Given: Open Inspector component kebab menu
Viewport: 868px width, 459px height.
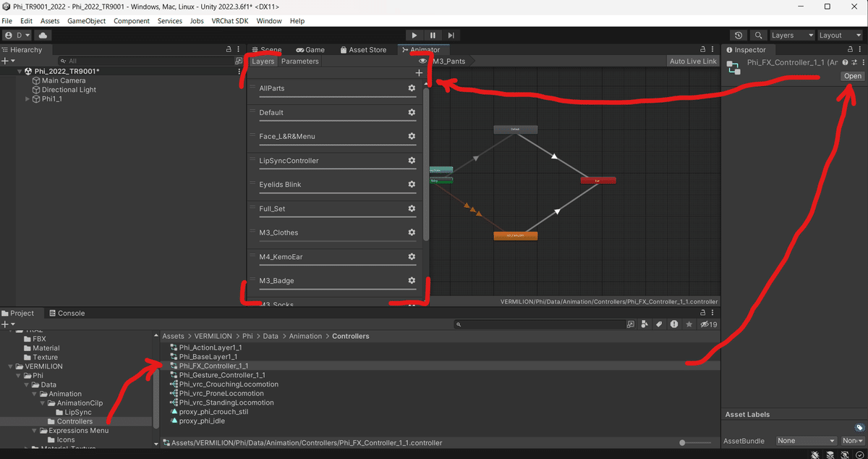Looking at the screenshot, I should pos(862,63).
